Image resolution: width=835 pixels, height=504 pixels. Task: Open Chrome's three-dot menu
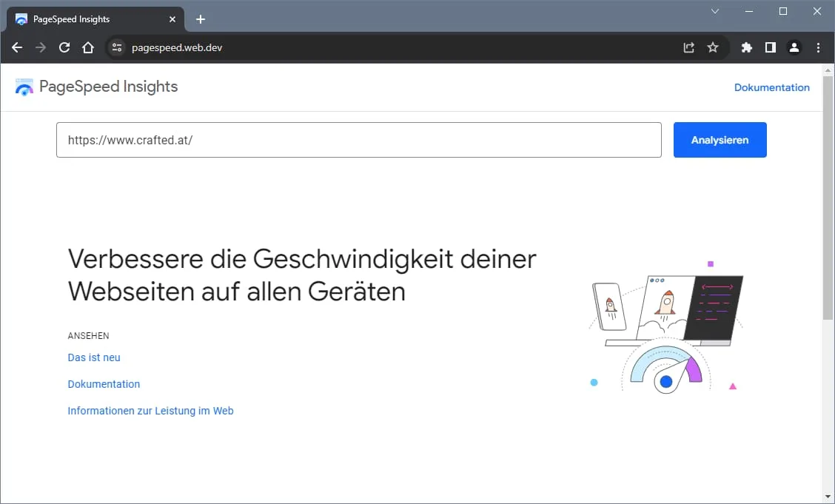818,48
